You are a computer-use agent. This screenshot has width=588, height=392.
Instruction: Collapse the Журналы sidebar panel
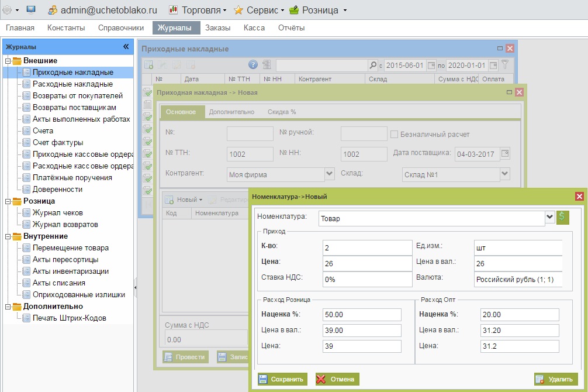126,47
